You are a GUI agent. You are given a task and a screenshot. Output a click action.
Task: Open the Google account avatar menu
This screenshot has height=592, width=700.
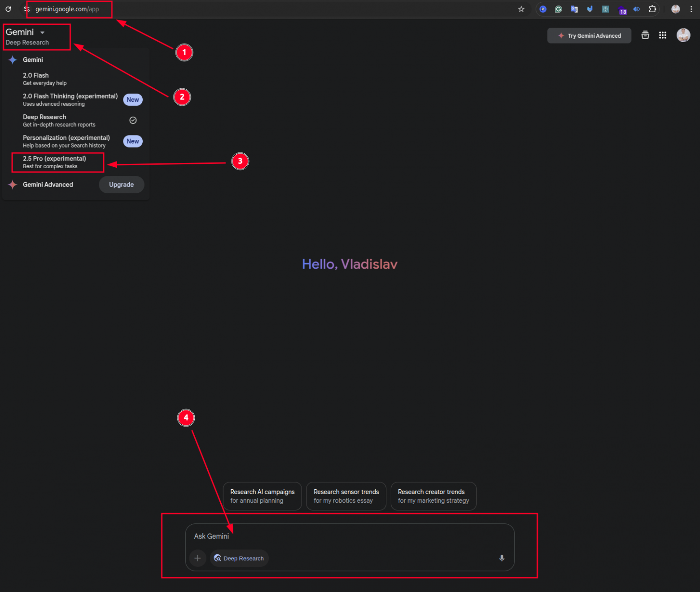coord(683,35)
